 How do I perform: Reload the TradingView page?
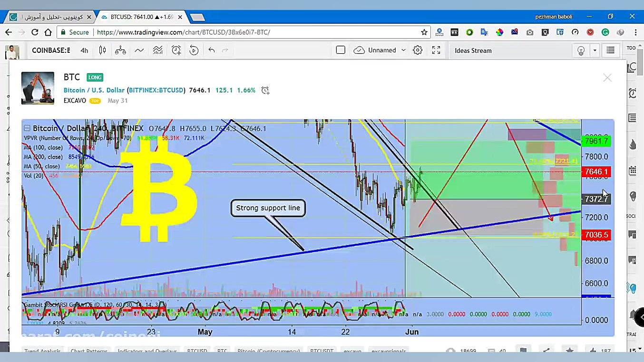click(x=35, y=32)
